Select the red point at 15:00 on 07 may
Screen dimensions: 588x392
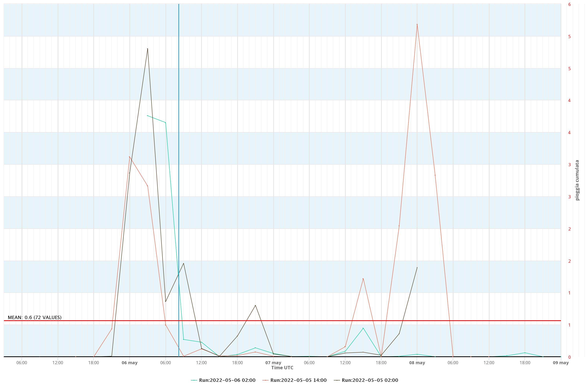tap(363, 279)
